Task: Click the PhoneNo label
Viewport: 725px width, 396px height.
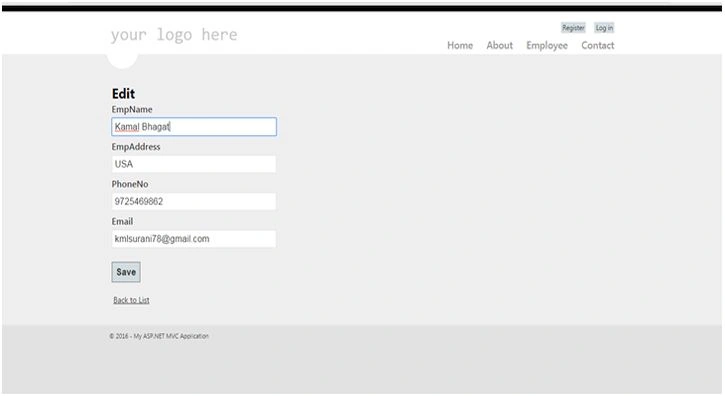Action: tap(130, 184)
